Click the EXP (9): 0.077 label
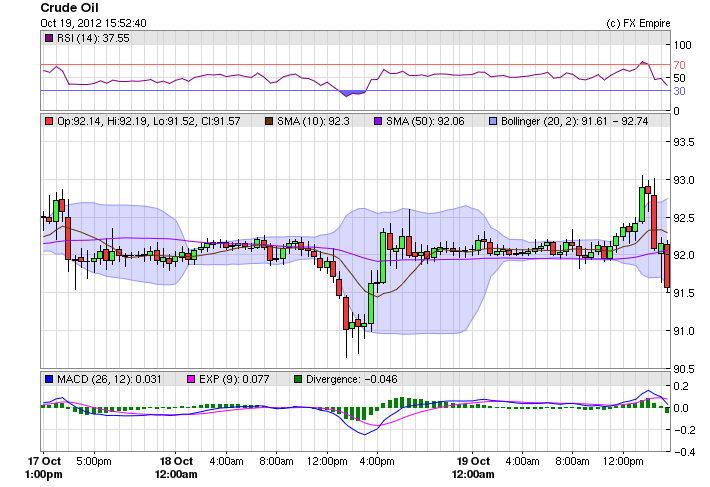Image resolution: width=710 pixels, height=487 pixels. coord(234,379)
